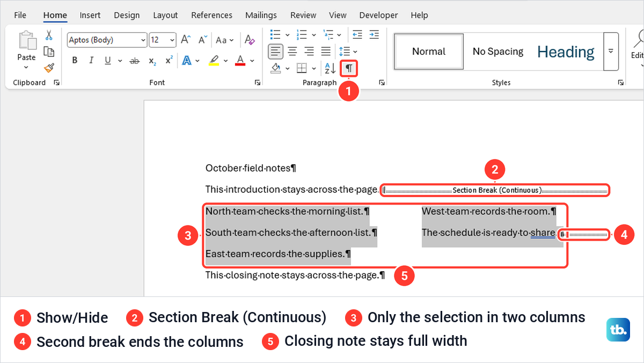Image resolution: width=644 pixels, height=363 pixels.
Task: Increase font size with the grow font icon
Action: click(186, 40)
